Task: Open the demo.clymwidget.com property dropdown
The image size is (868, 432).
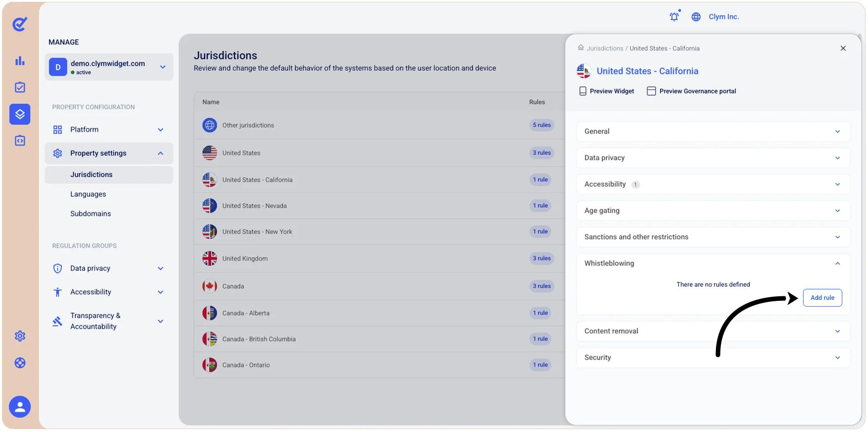Action: (109, 67)
